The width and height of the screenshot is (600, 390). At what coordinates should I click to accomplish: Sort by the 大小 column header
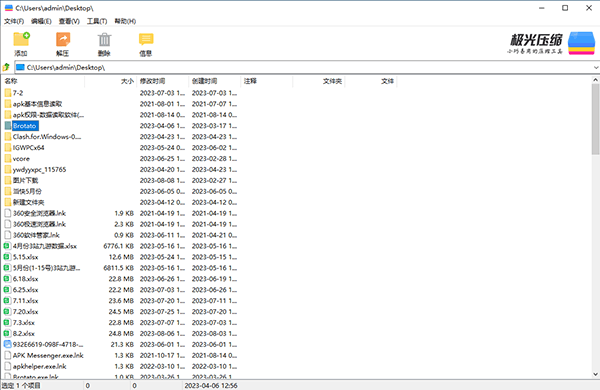[111, 81]
